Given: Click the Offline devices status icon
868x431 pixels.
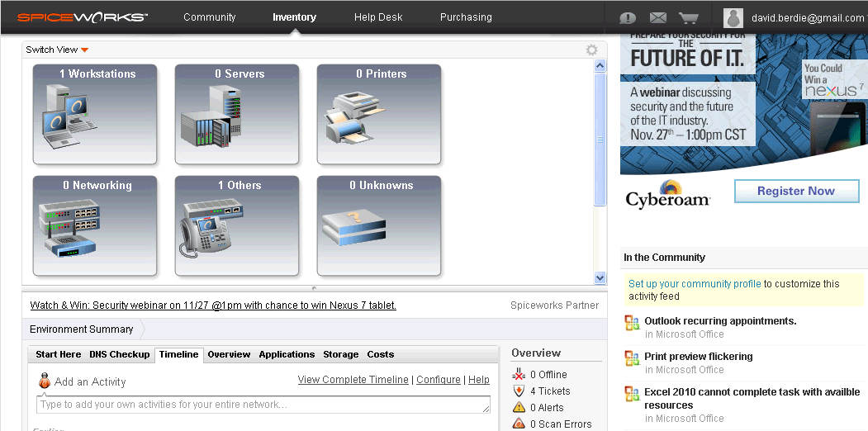Looking at the screenshot, I should pyautogui.click(x=519, y=374).
